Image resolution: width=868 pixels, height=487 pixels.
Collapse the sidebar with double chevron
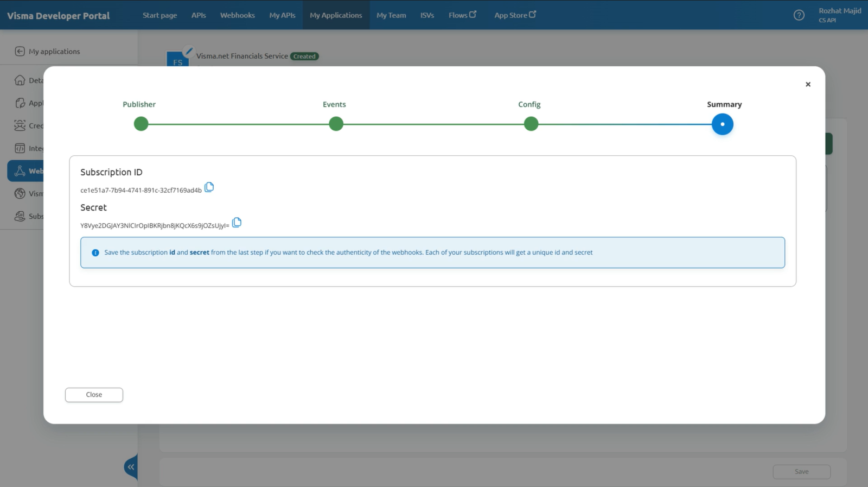click(131, 467)
